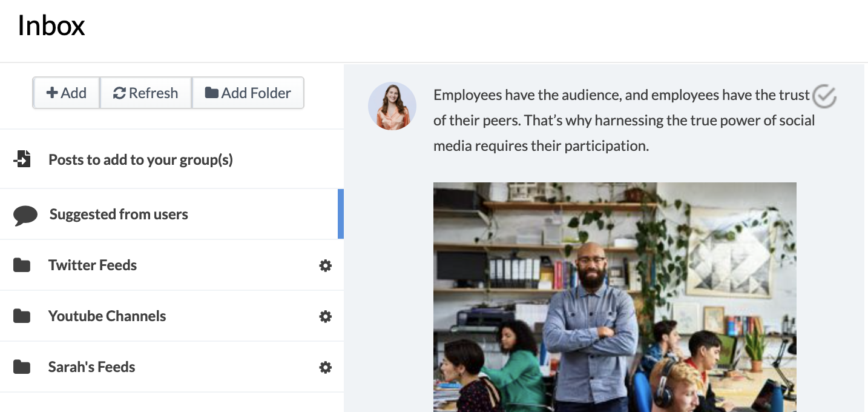Open settings gear for Youtube Channels

[x=326, y=316]
